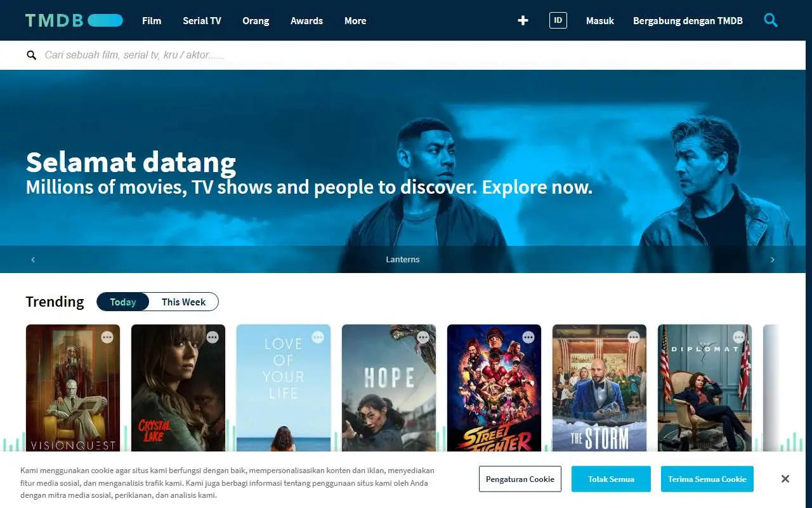Open the VisionQuest poster
Image resolution: width=812 pixels, height=508 pixels.
[x=73, y=388]
